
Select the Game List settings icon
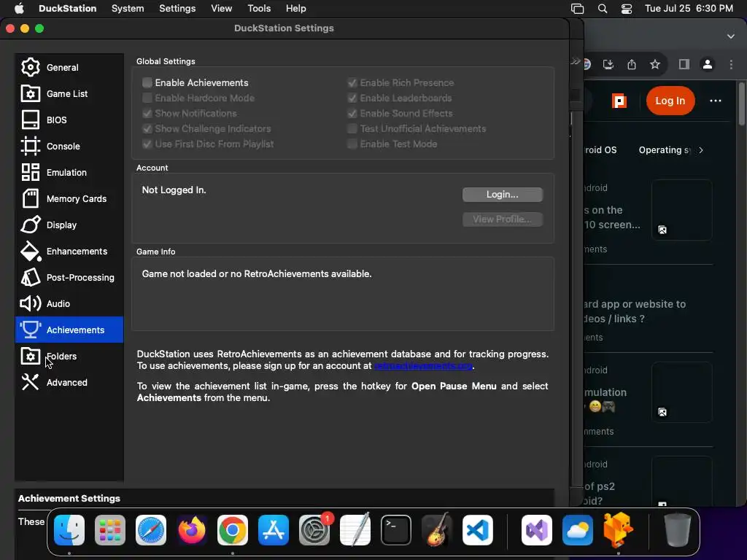[x=31, y=93]
